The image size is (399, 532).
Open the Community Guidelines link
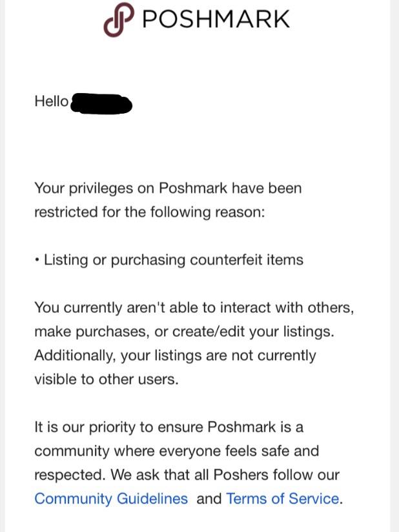(111, 498)
